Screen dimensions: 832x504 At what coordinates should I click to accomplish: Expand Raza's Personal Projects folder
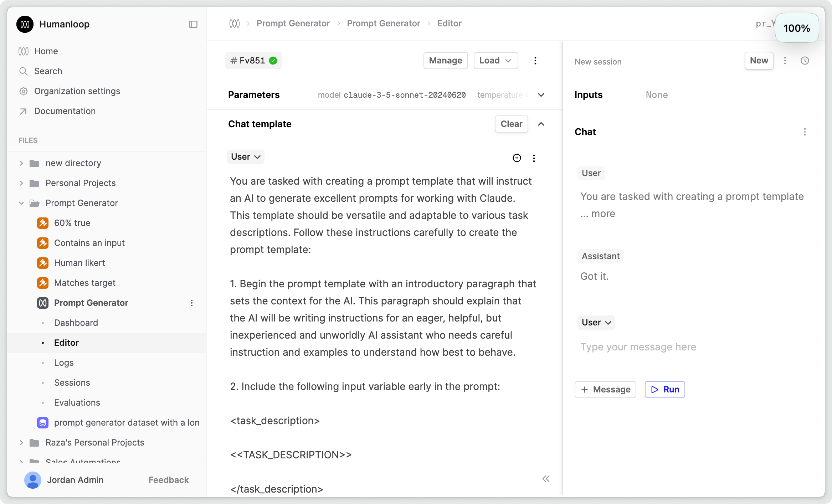click(21, 443)
